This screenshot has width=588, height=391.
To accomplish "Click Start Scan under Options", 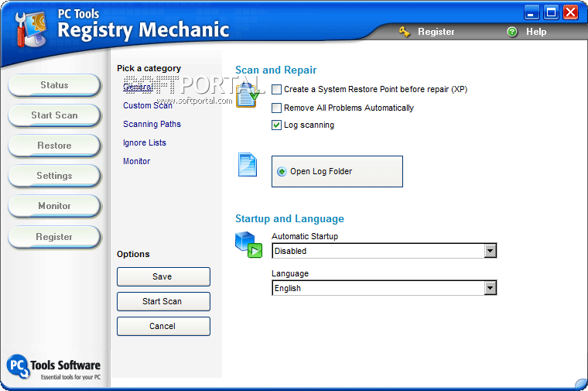I will [x=163, y=302].
